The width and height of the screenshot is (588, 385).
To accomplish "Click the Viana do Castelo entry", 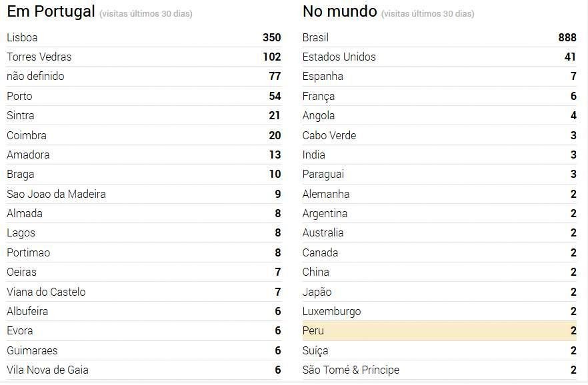I will coord(46,292).
